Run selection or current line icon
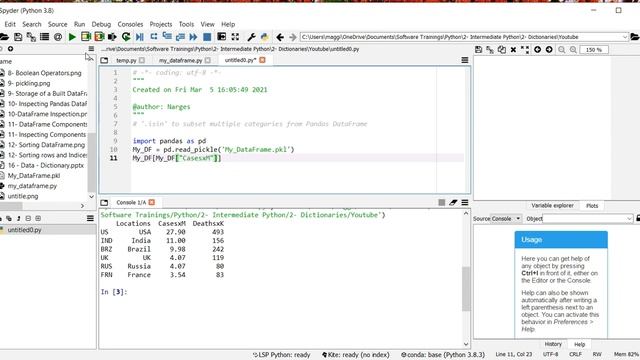The height and width of the screenshot is (360, 640). 112,37
